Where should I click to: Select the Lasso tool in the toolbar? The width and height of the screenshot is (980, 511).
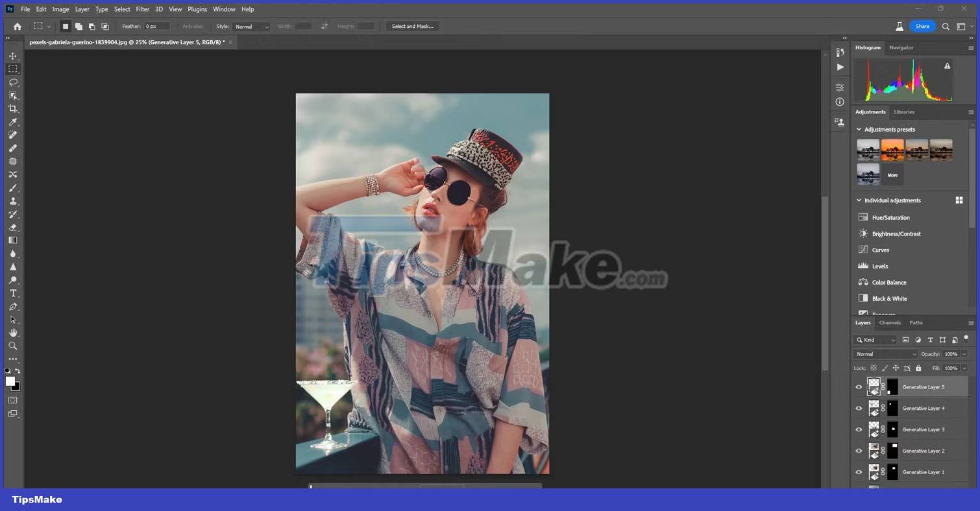[13, 82]
